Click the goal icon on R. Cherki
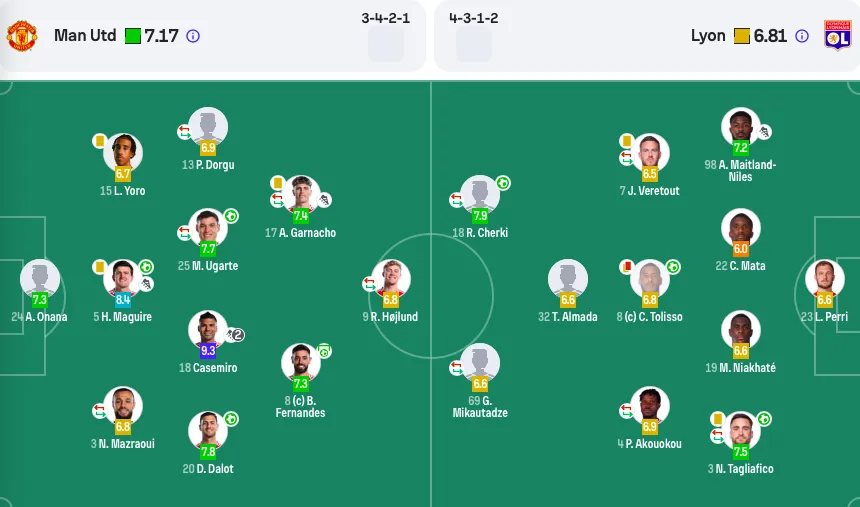 coord(503,183)
